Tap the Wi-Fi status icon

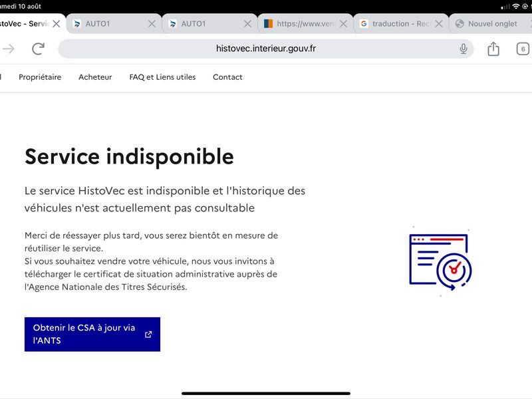click(x=516, y=6)
